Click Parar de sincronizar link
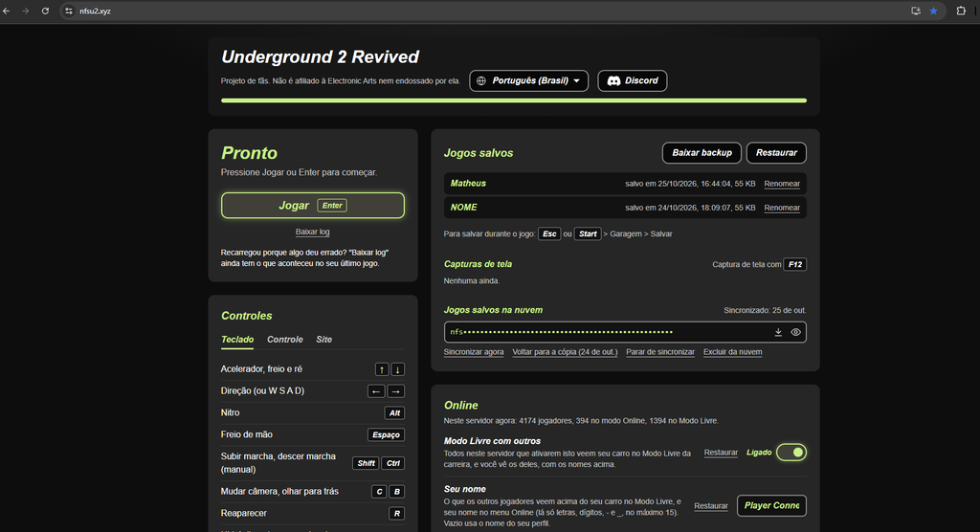This screenshot has height=532, width=980. tap(660, 352)
